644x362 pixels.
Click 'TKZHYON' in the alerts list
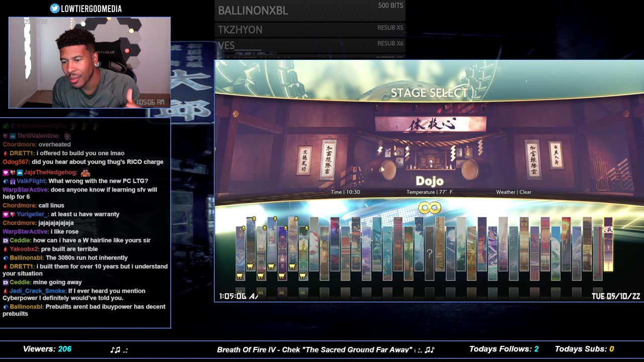(x=240, y=30)
